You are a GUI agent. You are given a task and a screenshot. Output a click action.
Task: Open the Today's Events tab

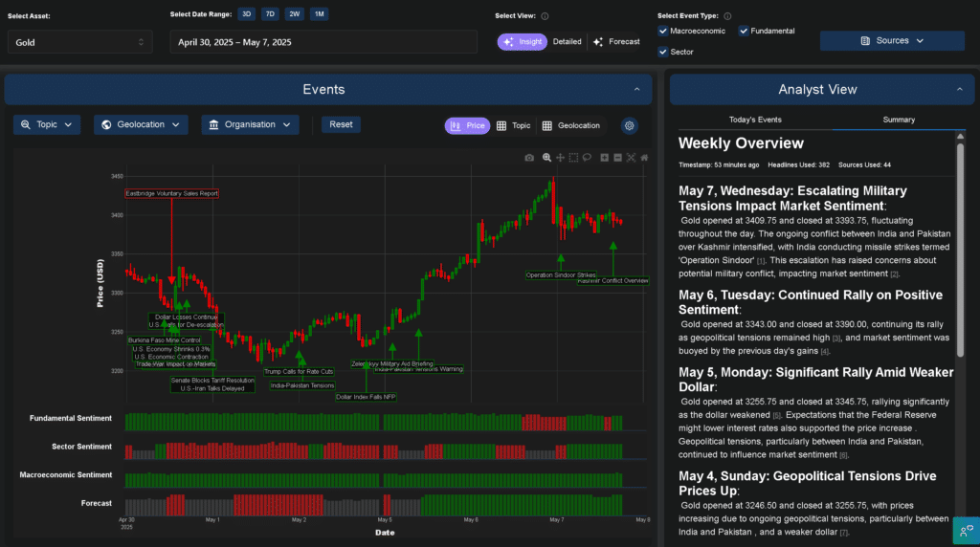(755, 120)
